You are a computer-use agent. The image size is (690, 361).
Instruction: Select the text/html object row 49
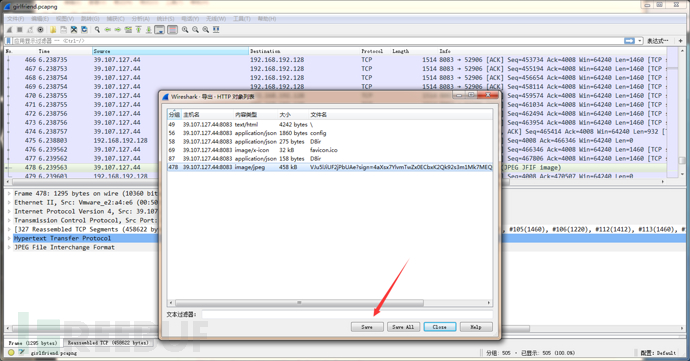click(330, 125)
